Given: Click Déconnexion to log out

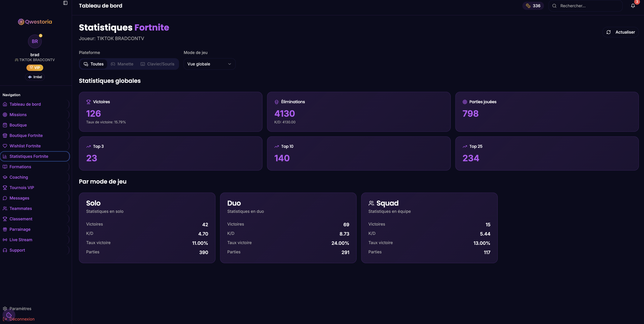Looking at the screenshot, I should 22,319.
